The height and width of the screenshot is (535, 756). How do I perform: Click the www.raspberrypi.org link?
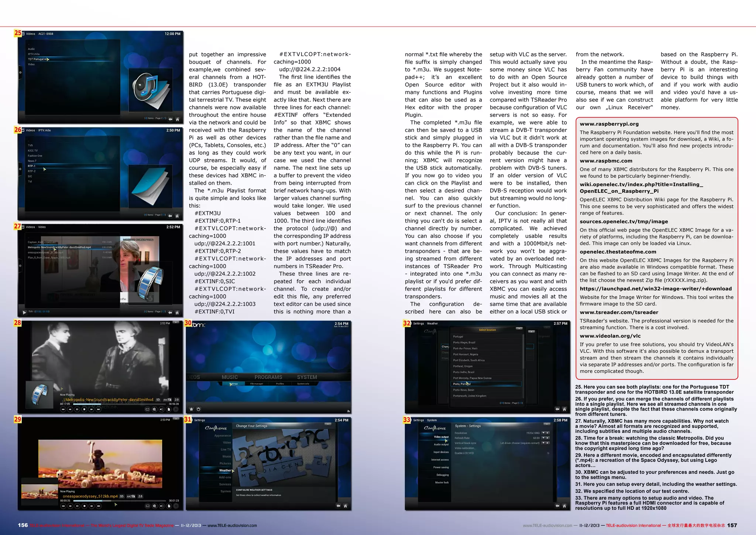(609, 124)
